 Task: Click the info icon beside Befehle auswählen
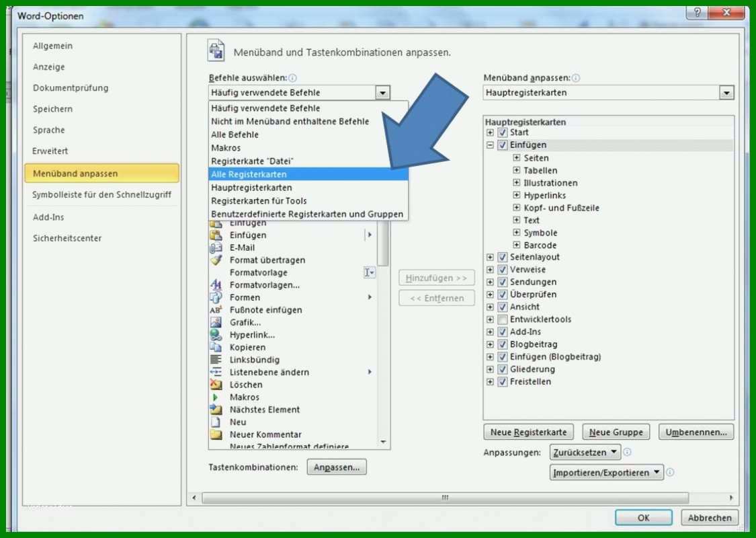[x=292, y=78]
